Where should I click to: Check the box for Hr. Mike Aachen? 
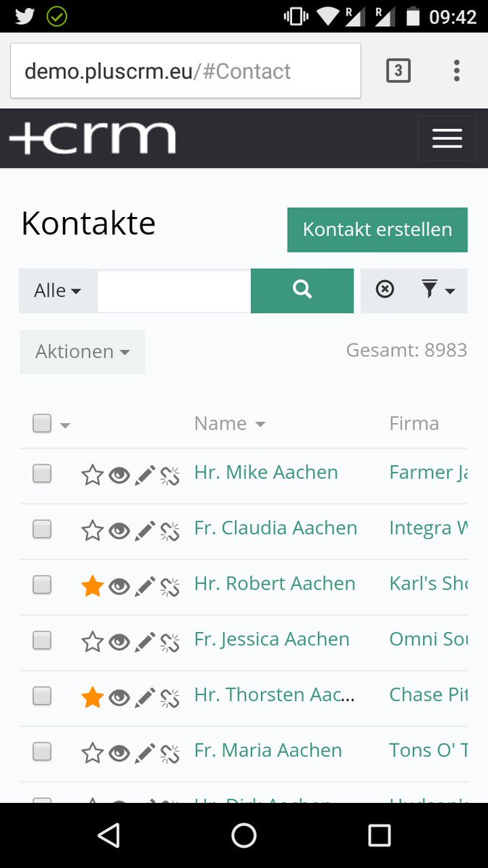pos(42,473)
